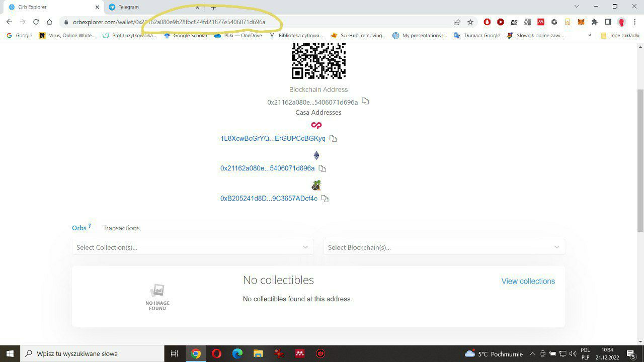The width and height of the screenshot is (644, 362).
Task: Open the Inne zakładki folder
Action: [620, 36]
